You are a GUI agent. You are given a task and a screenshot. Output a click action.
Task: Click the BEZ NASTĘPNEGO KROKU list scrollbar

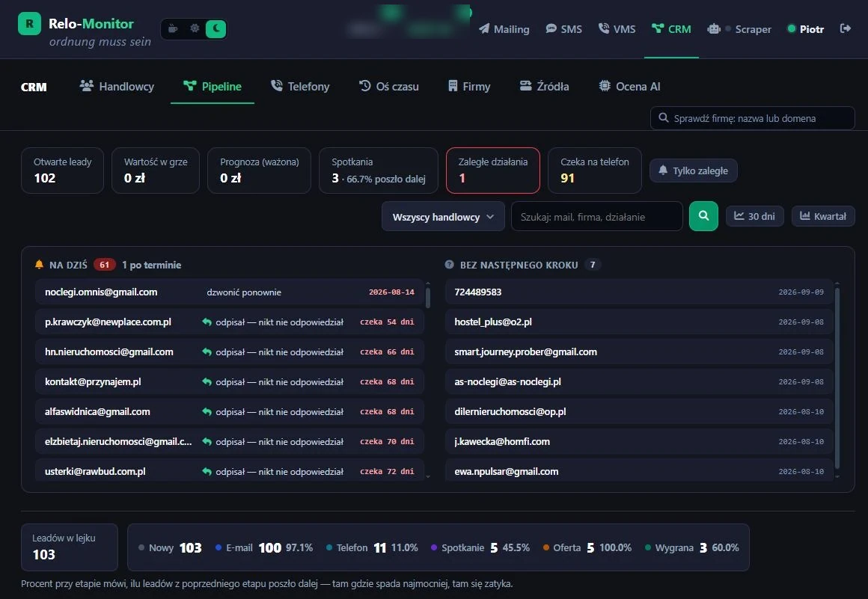pyautogui.click(x=837, y=379)
